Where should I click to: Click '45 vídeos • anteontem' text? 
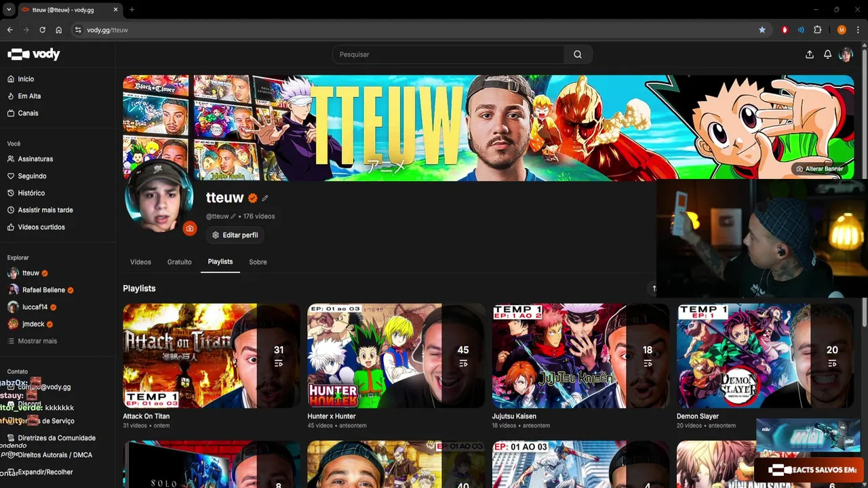[337, 426]
